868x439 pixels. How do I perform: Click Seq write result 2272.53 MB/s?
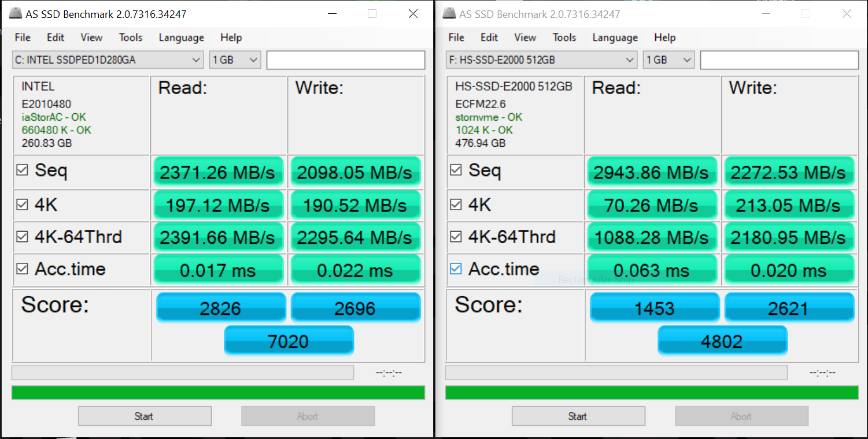789,172
